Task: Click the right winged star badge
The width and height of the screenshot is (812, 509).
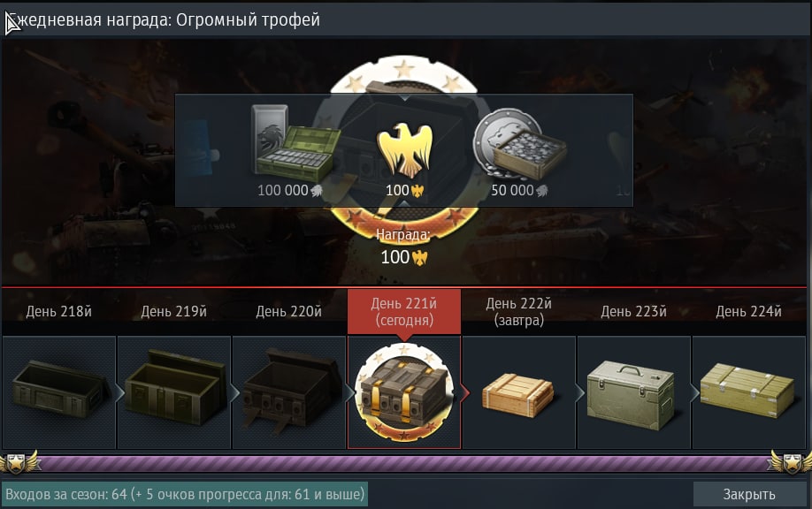Action: [x=790, y=462]
